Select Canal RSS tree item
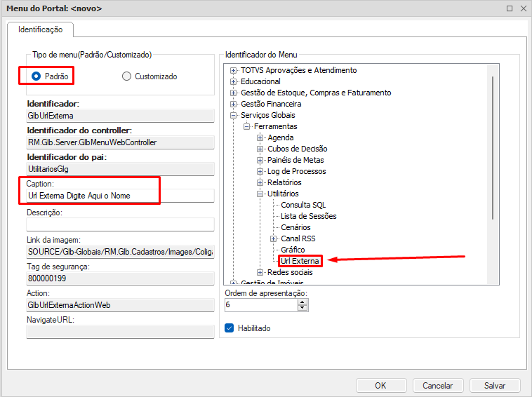Viewport: 532px width, 397px height. pyautogui.click(x=298, y=238)
